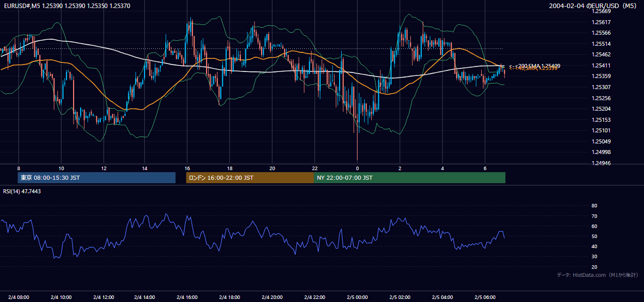
Task: Click the 2/5 06:00 bottom time label
Action: [x=484, y=297]
